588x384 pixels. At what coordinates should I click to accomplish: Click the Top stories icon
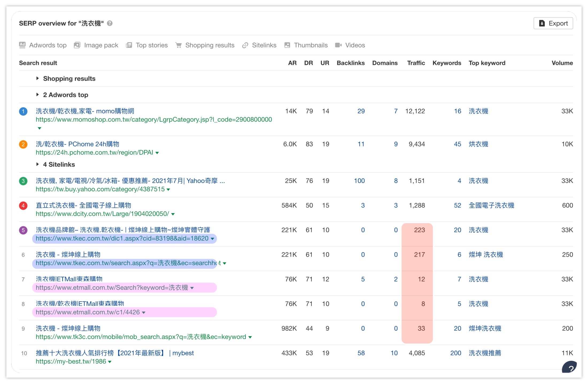tap(129, 45)
